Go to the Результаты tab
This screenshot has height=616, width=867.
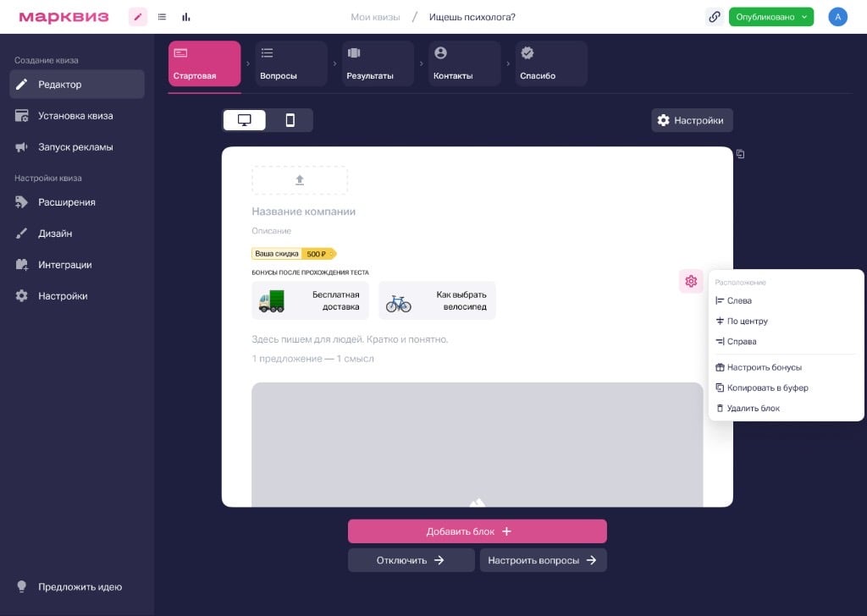click(378, 63)
